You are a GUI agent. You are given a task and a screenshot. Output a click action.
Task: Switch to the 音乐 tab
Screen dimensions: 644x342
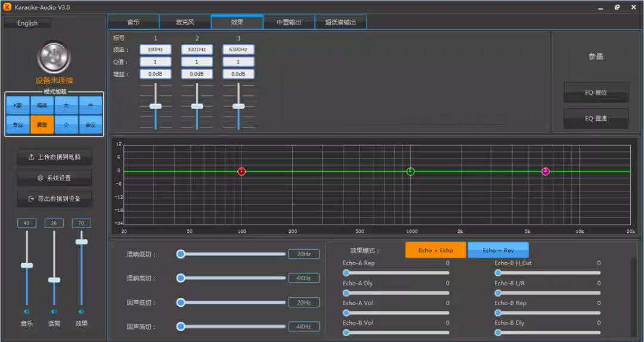[x=134, y=22]
